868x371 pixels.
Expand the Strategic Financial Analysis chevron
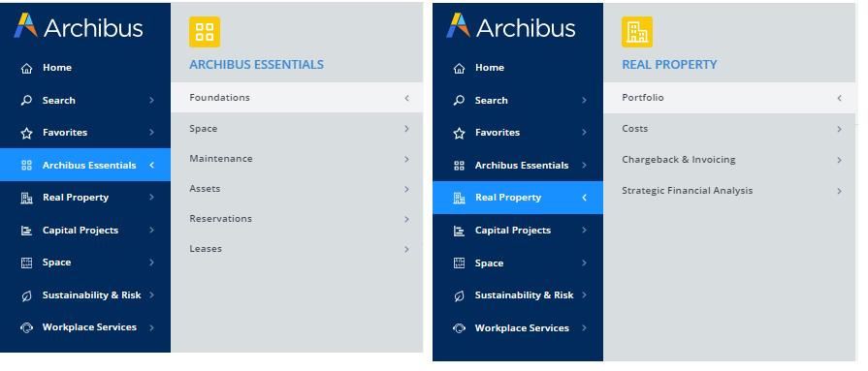pos(839,191)
